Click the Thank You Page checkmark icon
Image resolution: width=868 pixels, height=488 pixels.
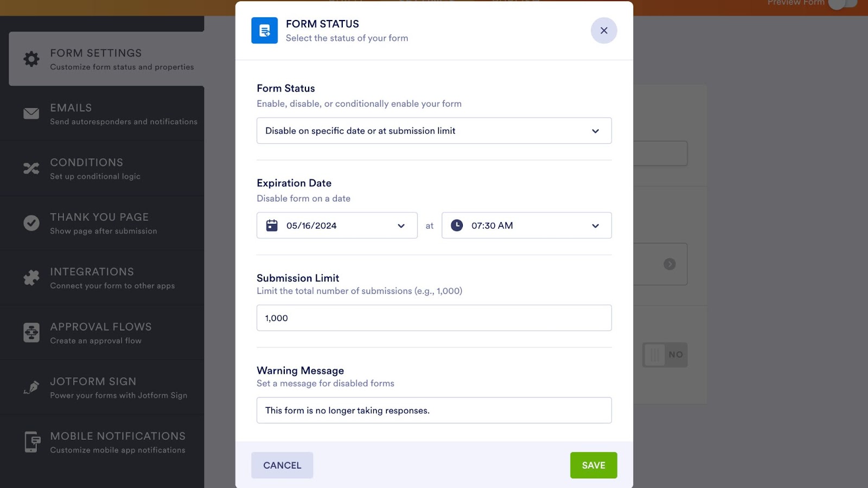pos(31,223)
